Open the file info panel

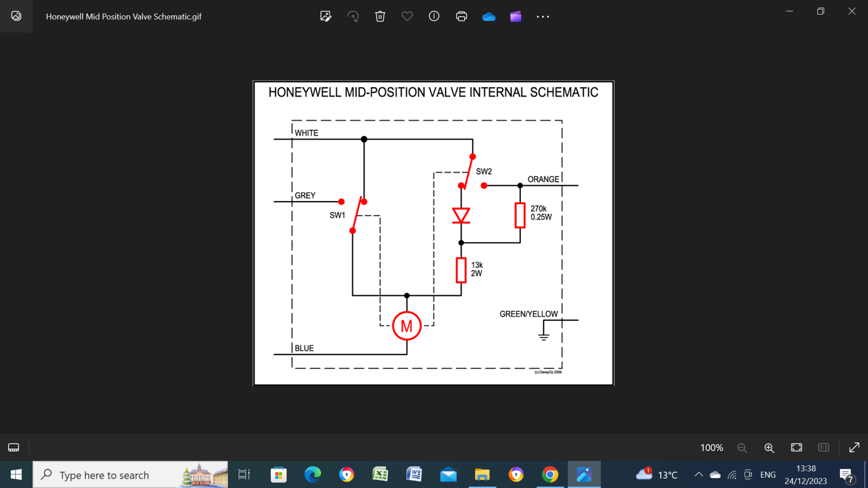point(434,16)
